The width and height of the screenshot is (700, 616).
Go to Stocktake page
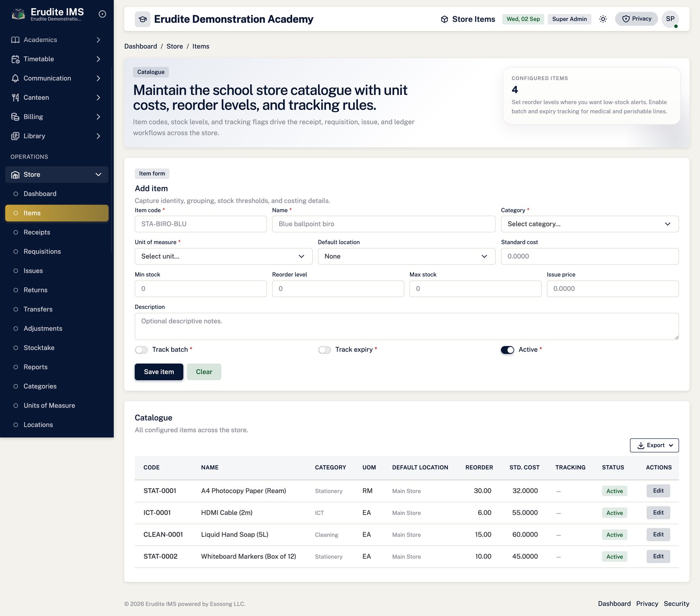[57, 348]
